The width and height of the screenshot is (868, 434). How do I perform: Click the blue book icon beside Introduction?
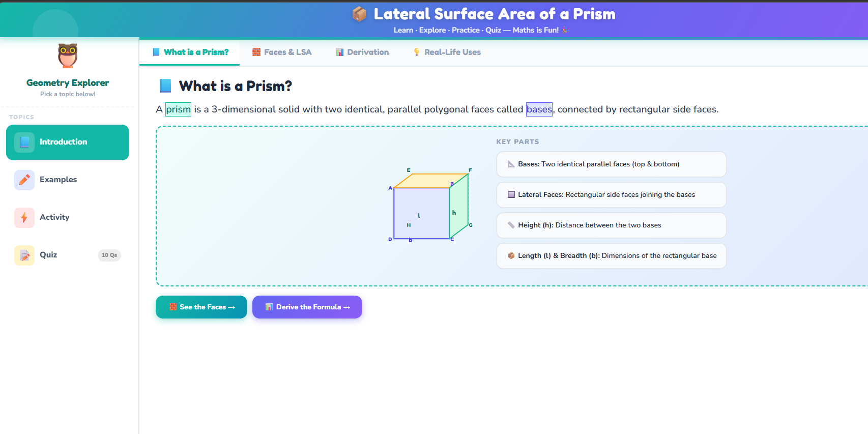[x=24, y=142]
